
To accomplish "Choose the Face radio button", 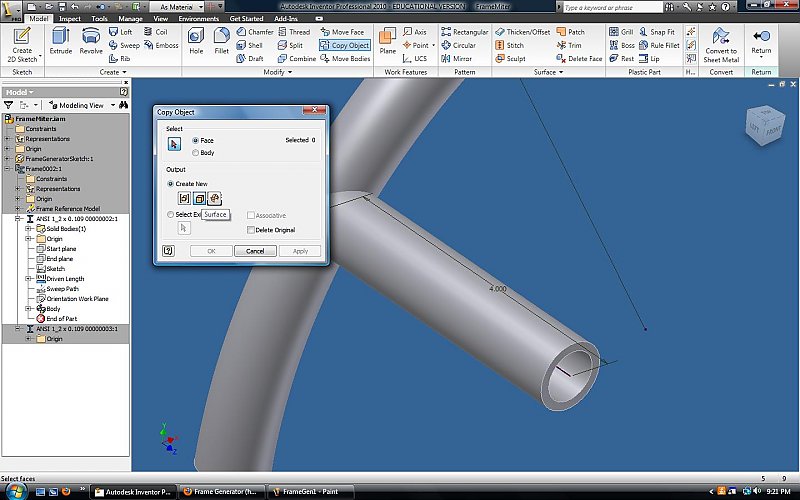I will (x=196, y=141).
